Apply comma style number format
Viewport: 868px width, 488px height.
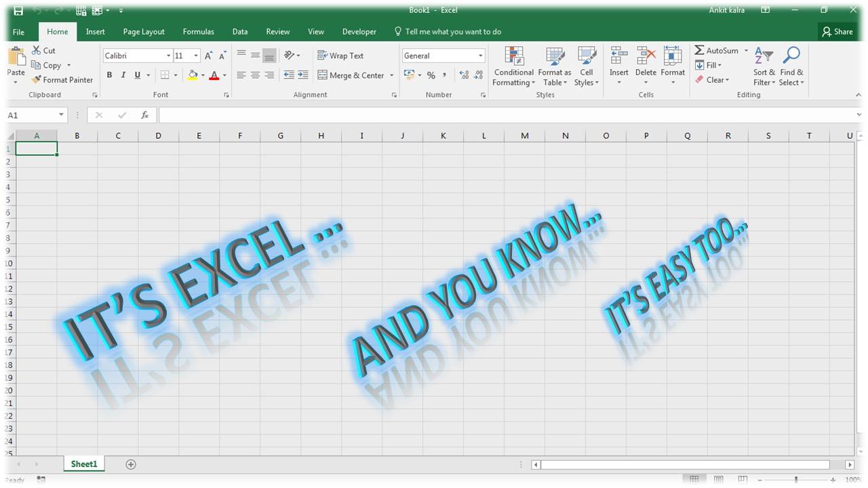tap(445, 75)
